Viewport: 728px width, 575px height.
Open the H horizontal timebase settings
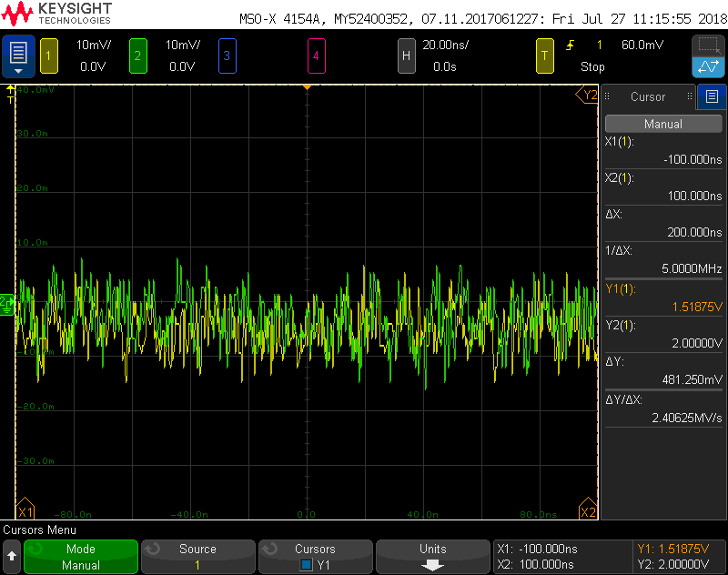(x=407, y=55)
